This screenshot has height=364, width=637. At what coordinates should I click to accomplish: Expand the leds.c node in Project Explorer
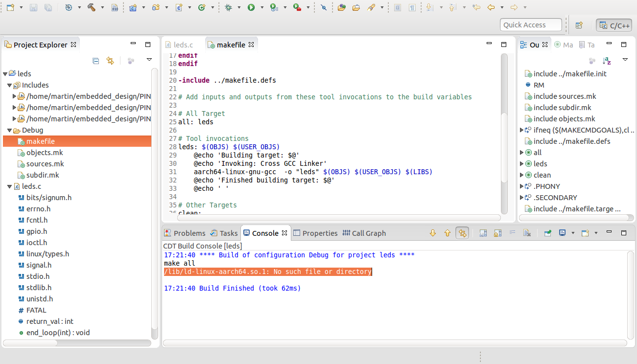(x=8, y=186)
